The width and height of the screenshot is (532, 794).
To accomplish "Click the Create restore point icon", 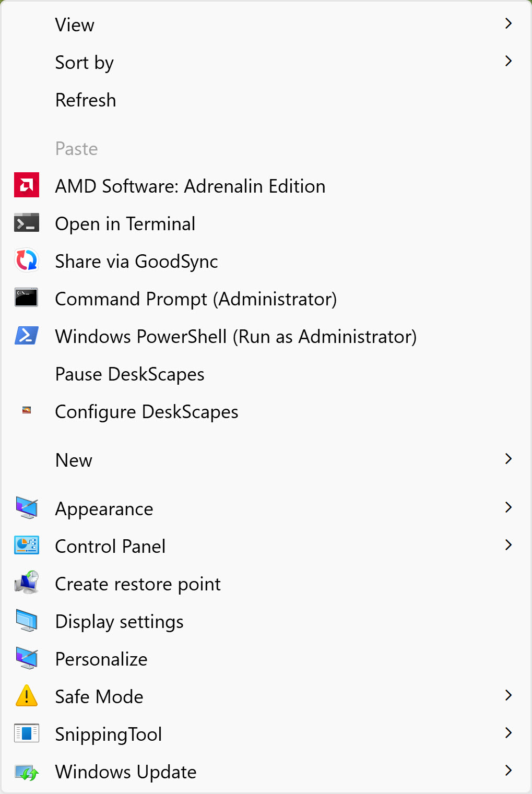I will click(x=27, y=583).
